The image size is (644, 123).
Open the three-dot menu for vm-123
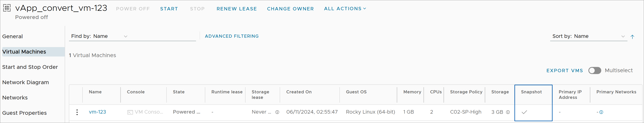coord(77,112)
